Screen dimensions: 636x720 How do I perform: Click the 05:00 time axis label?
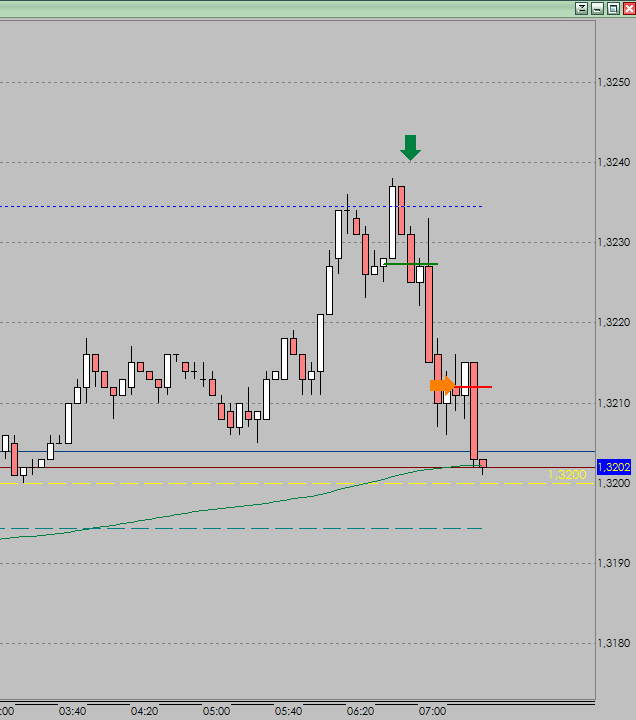pyautogui.click(x=216, y=711)
